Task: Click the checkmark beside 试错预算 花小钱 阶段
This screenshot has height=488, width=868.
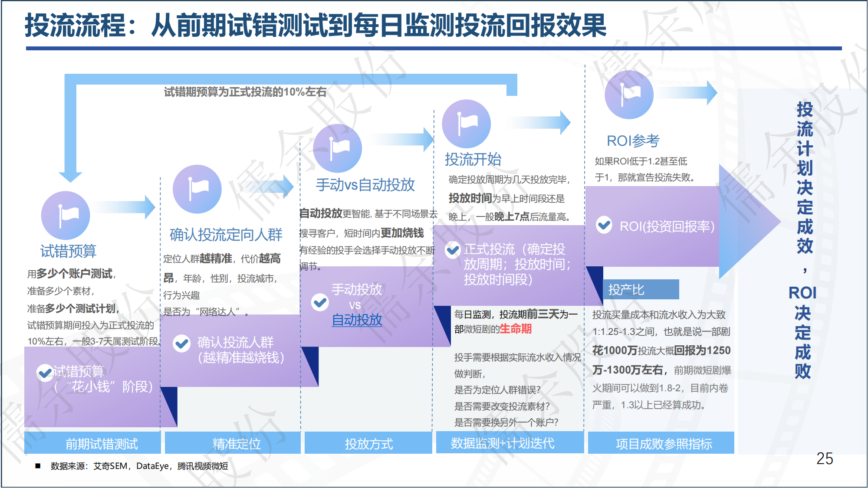Action: coord(45,373)
